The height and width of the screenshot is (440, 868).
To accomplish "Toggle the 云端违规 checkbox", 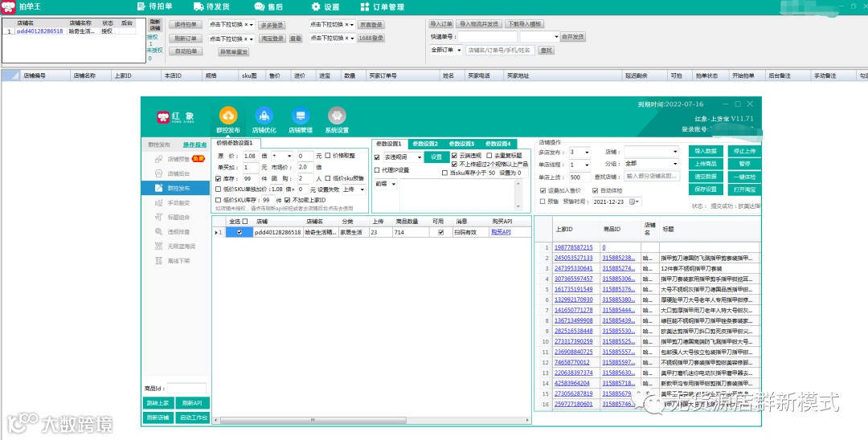I will tap(454, 156).
